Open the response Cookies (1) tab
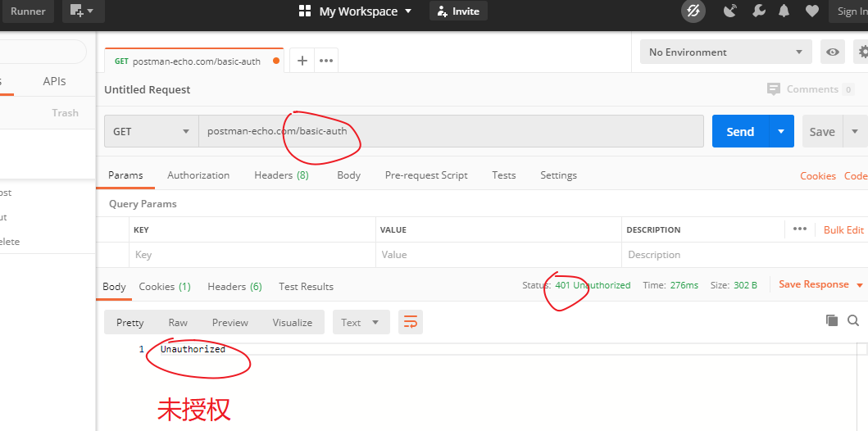 click(x=165, y=287)
